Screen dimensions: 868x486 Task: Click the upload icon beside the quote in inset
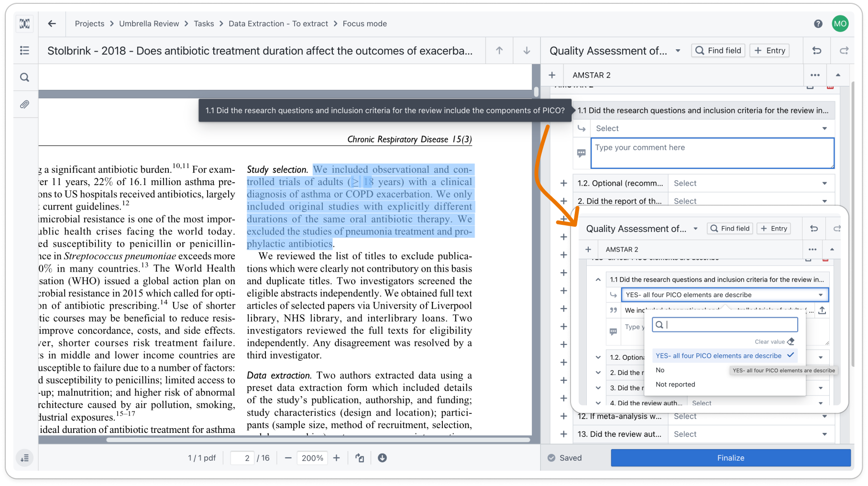pyautogui.click(x=822, y=310)
